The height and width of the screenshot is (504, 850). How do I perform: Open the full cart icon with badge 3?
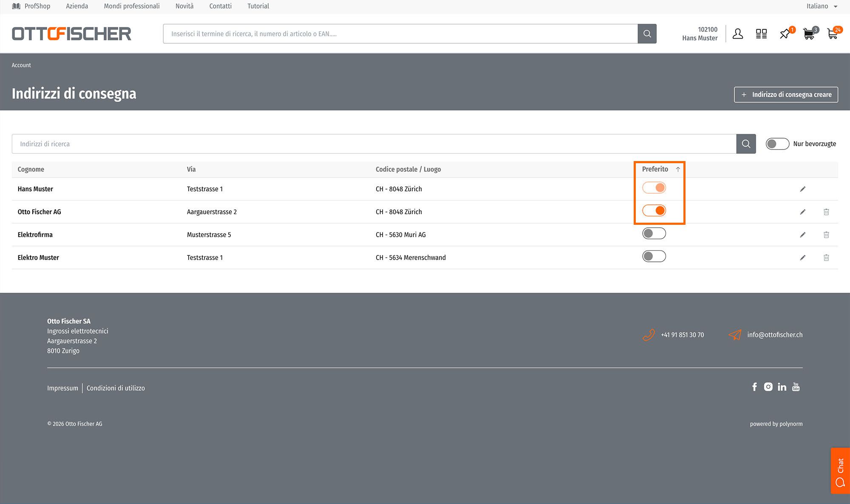(x=809, y=34)
